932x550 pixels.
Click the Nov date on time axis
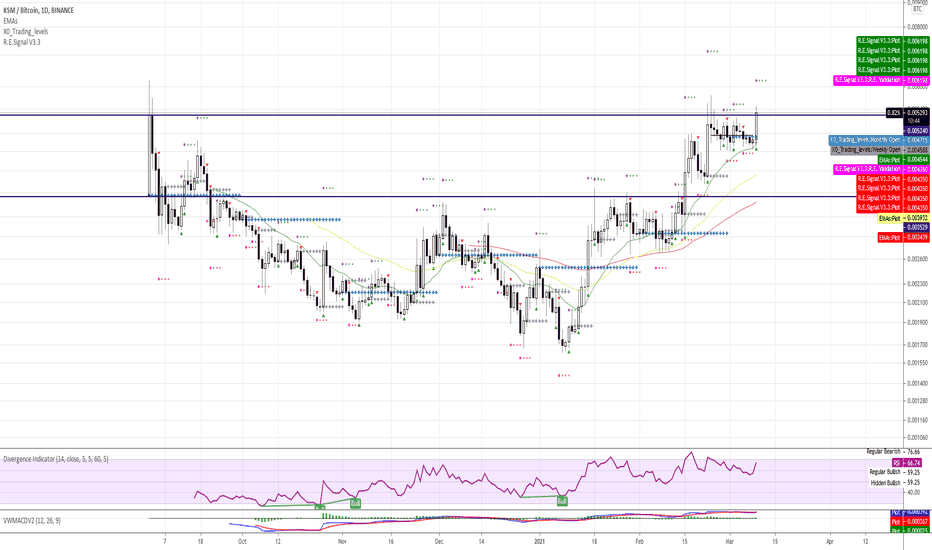click(341, 542)
